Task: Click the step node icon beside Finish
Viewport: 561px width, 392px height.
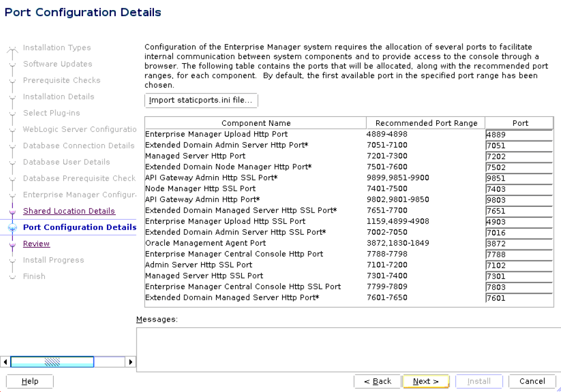Action: tap(12, 276)
